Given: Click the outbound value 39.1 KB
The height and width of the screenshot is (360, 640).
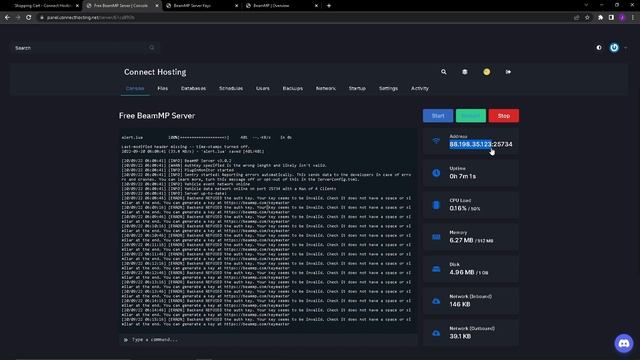Looking at the screenshot, I should click(460, 336).
